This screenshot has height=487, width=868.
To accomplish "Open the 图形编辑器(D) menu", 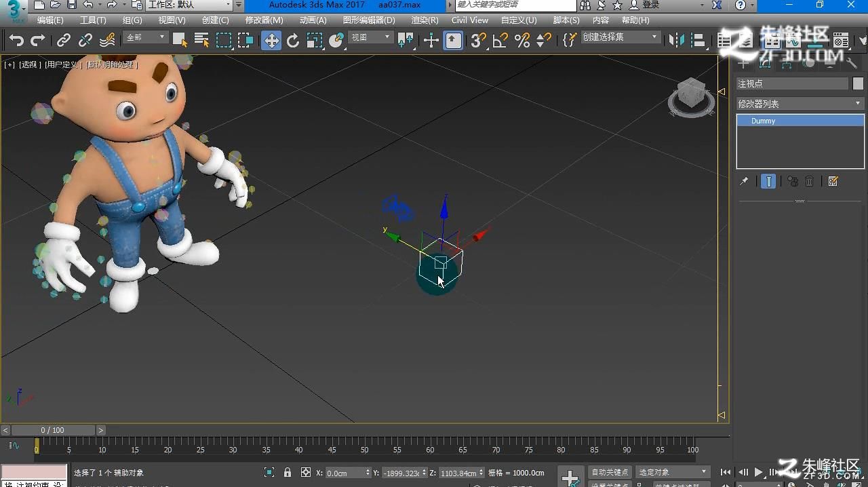I will [369, 20].
